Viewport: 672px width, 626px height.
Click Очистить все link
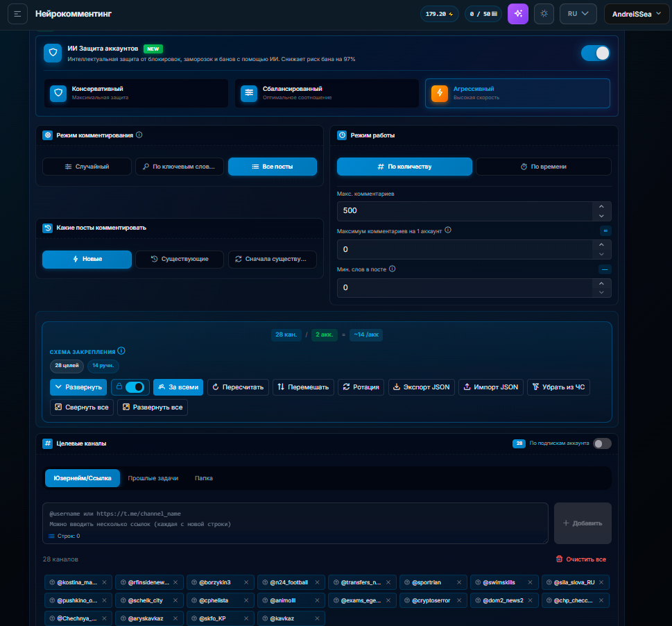[x=580, y=559]
